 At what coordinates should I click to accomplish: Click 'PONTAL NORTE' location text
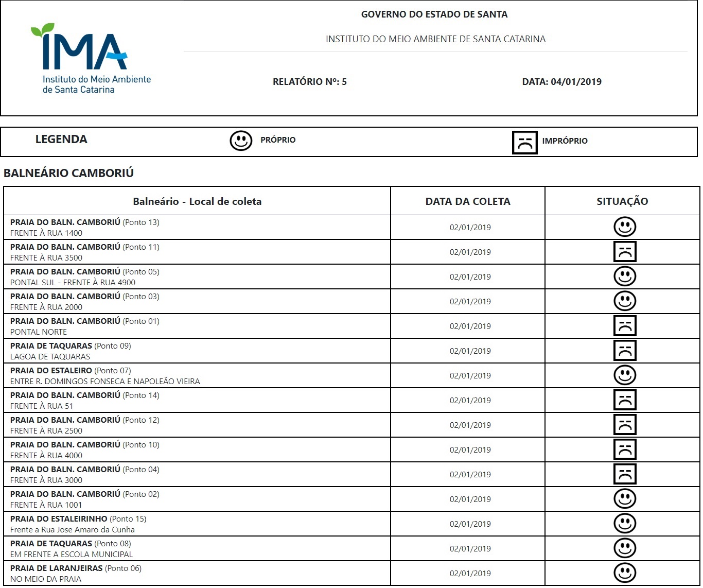[x=39, y=332]
